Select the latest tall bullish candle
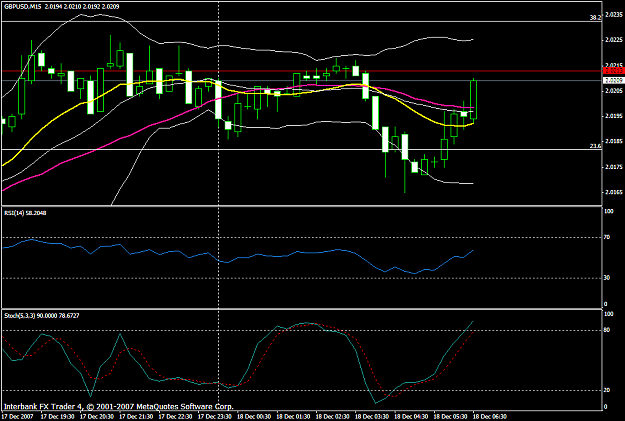The width and height of the screenshot is (625, 421). pyautogui.click(x=474, y=99)
